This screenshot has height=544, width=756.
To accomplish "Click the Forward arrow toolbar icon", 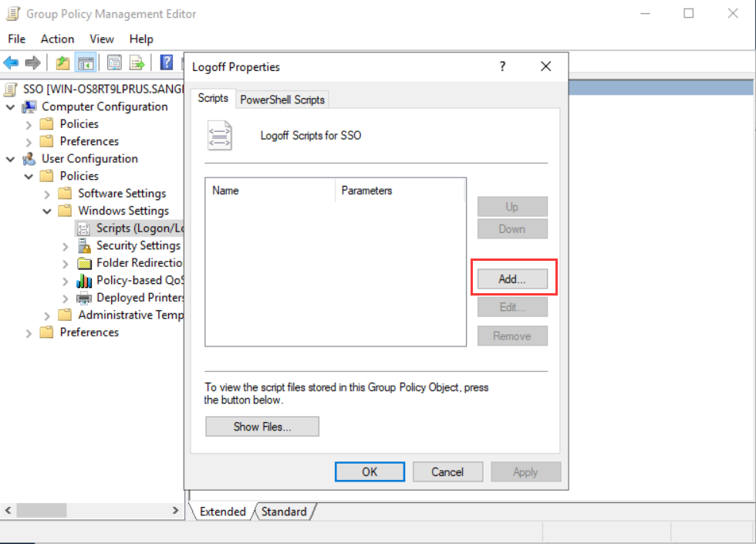I will (x=32, y=63).
